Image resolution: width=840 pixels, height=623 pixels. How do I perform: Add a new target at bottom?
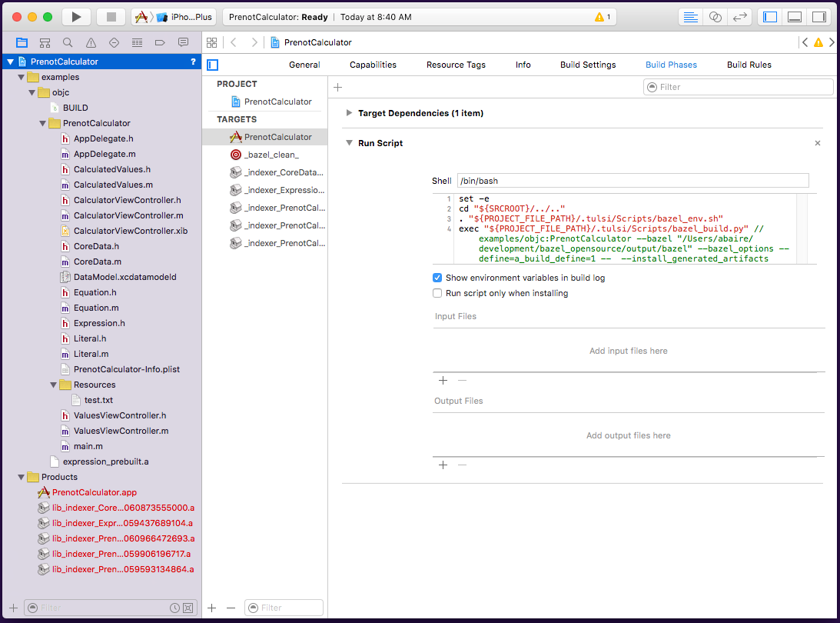[x=211, y=608]
